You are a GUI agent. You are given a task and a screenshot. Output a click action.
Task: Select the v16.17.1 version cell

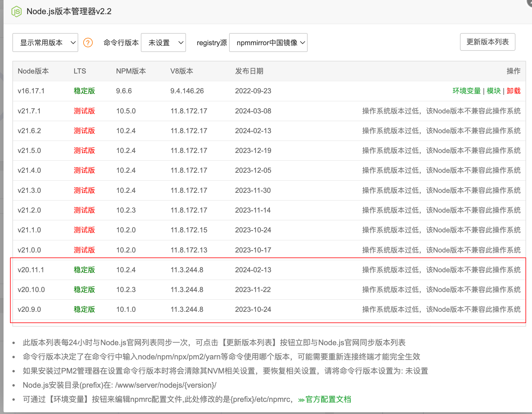coord(31,91)
